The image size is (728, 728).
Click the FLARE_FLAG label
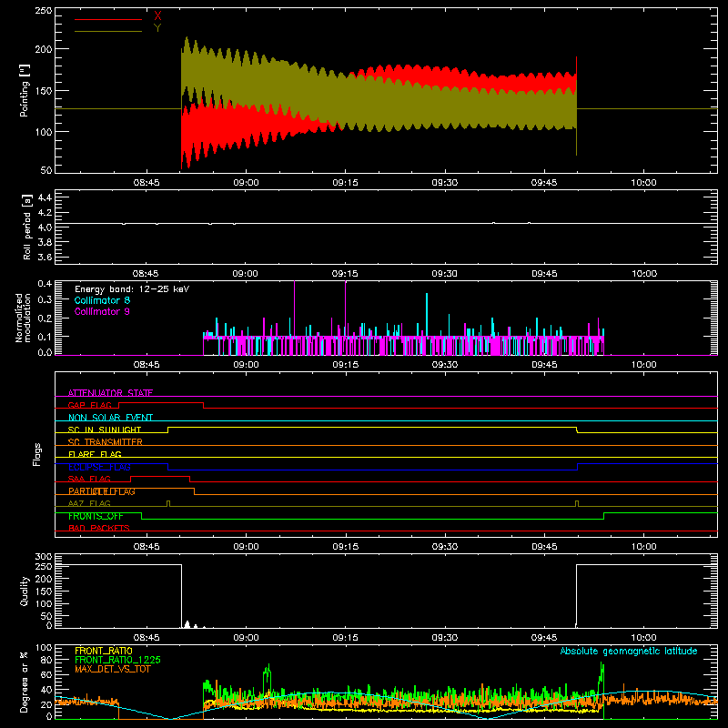(95, 454)
